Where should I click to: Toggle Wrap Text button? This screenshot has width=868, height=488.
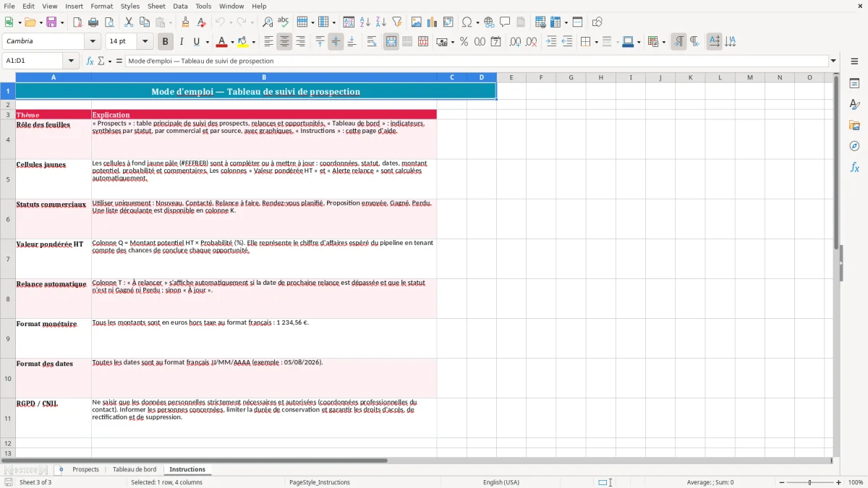pos(372,42)
